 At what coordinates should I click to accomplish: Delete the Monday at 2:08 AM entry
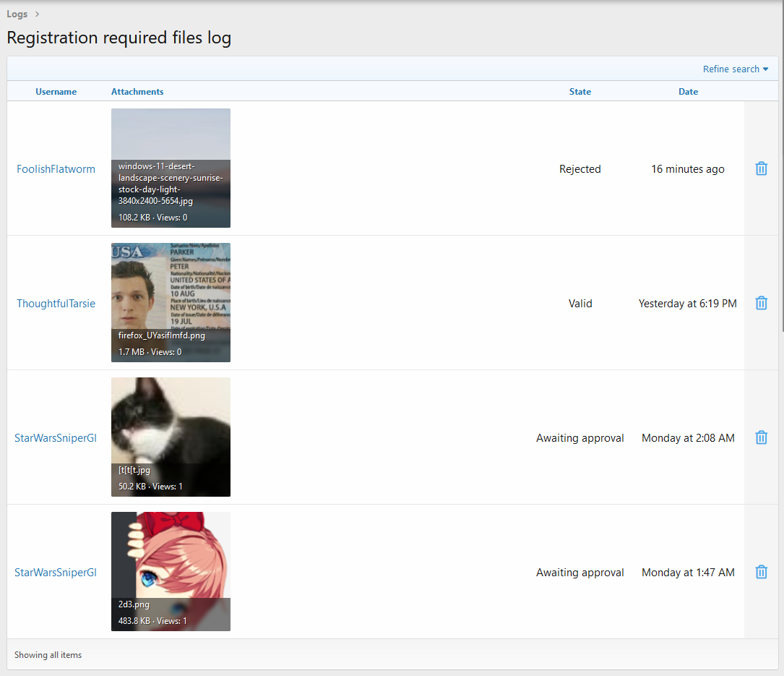[761, 437]
